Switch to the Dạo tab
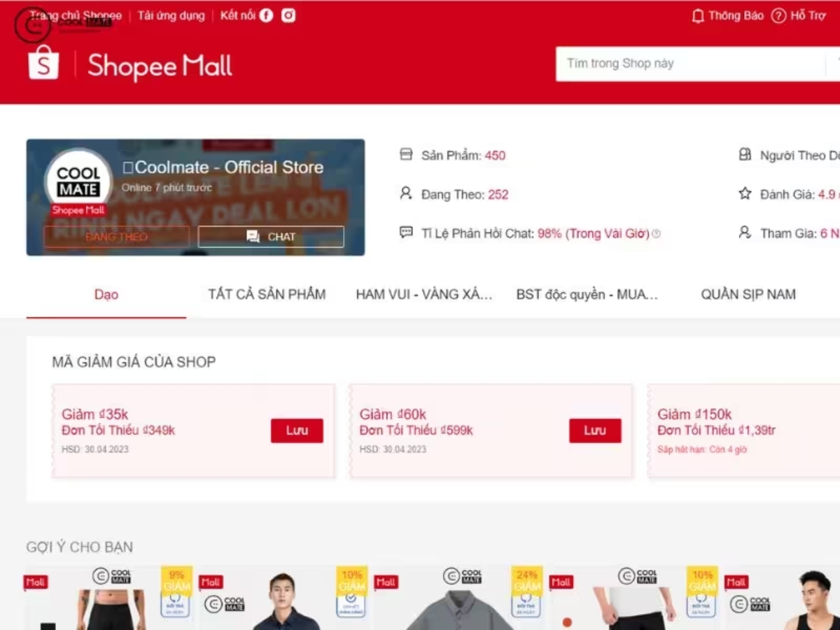The width and height of the screenshot is (840, 630). [x=106, y=294]
